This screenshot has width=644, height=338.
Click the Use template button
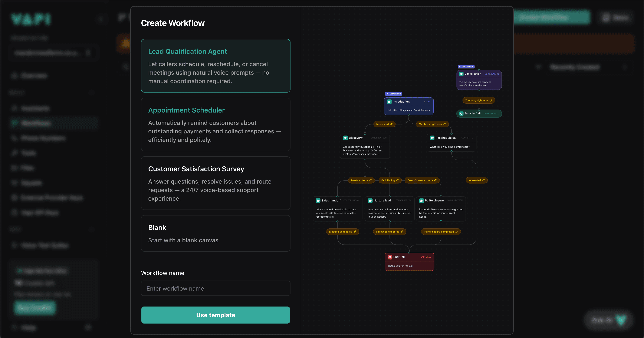[216, 315]
